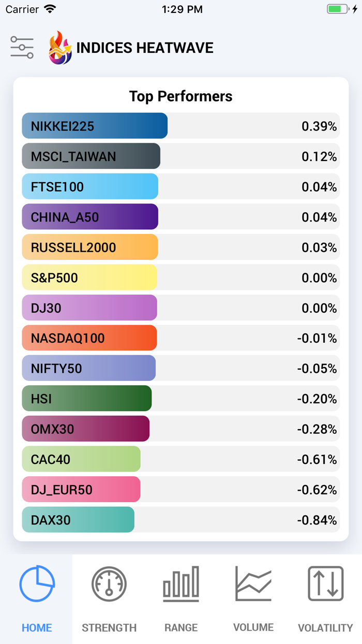Tap the Top Performers heading
The height and width of the screenshot is (644, 362).
click(180, 96)
